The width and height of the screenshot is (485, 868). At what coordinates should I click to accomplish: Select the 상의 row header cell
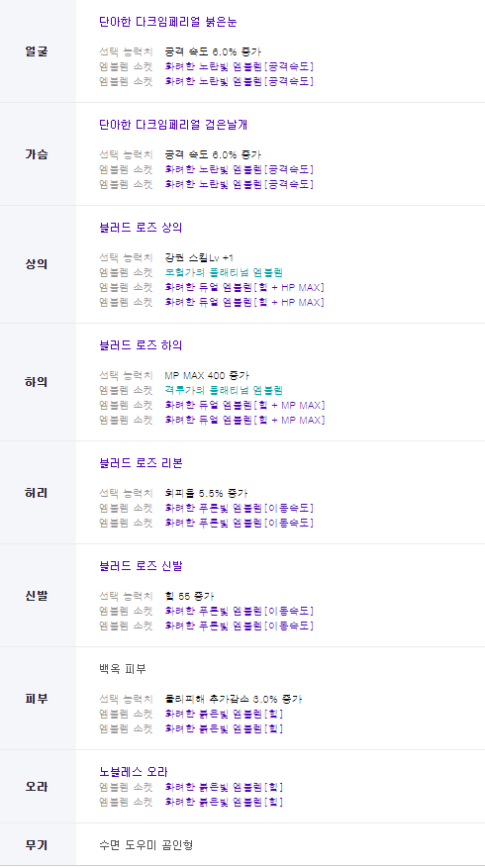point(38,264)
